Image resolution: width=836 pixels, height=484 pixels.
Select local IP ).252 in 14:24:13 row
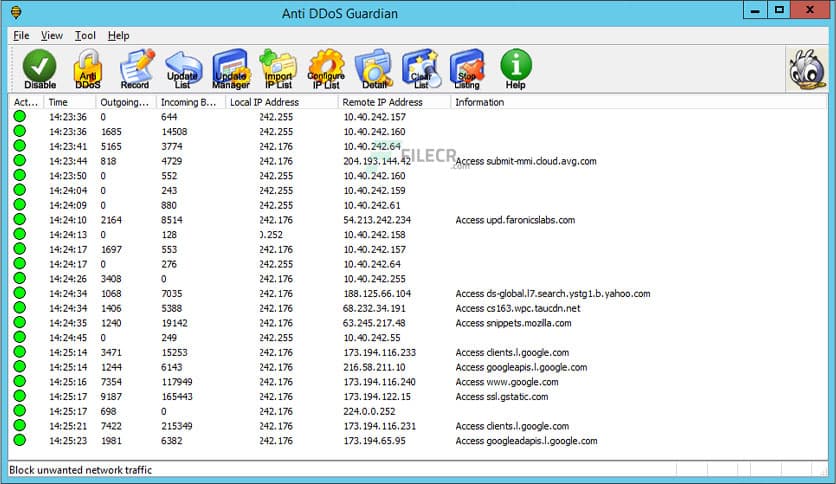pos(271,235)
